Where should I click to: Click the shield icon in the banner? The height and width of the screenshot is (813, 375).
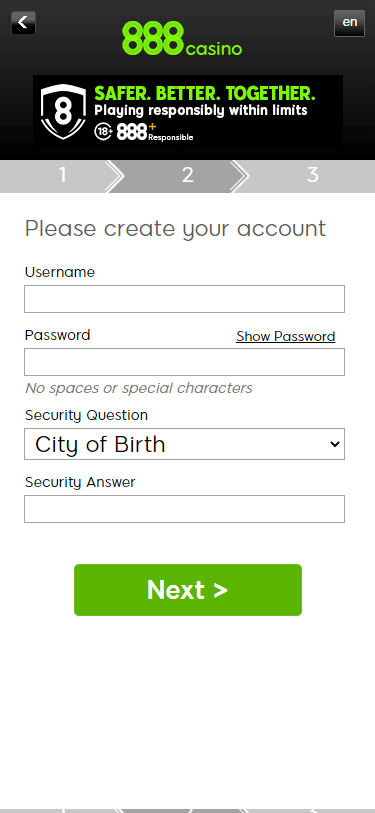click(63, 111)
